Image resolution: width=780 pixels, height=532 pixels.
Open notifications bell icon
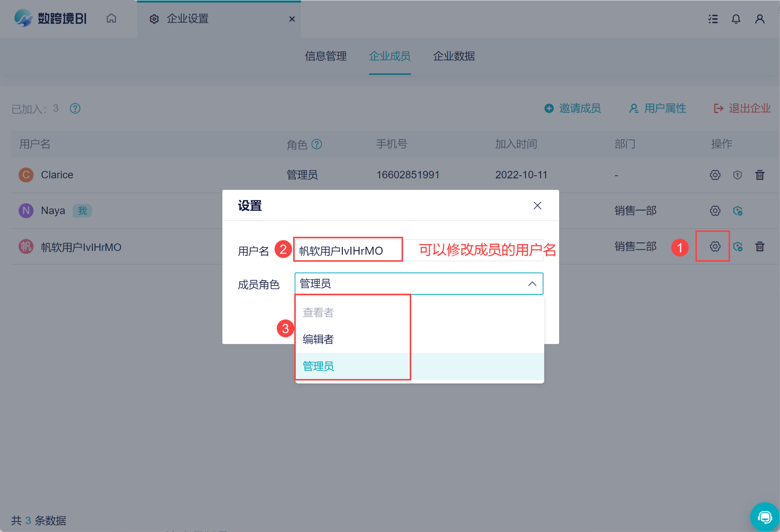(x=736, y=19)
